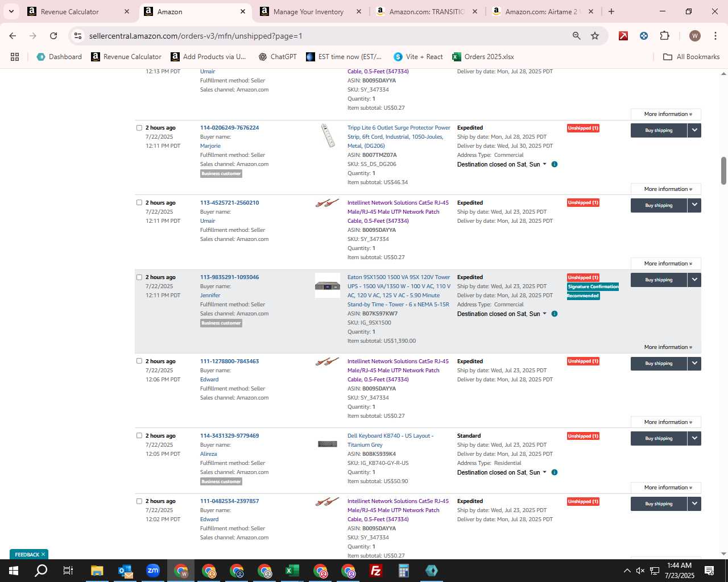This screenshot has width=728, height=582.
Task: Click Buy shipping for Jennifer's Eaton order
Action: click(659, 280)
